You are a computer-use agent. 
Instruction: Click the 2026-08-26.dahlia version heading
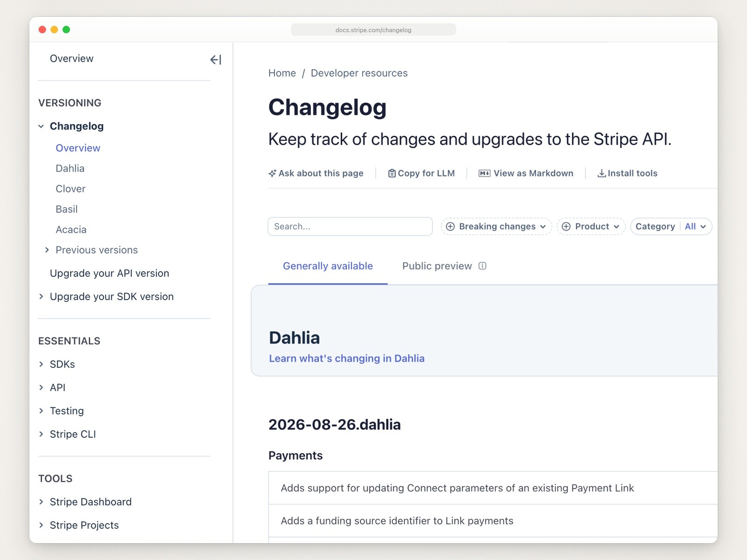coord(334,425)
